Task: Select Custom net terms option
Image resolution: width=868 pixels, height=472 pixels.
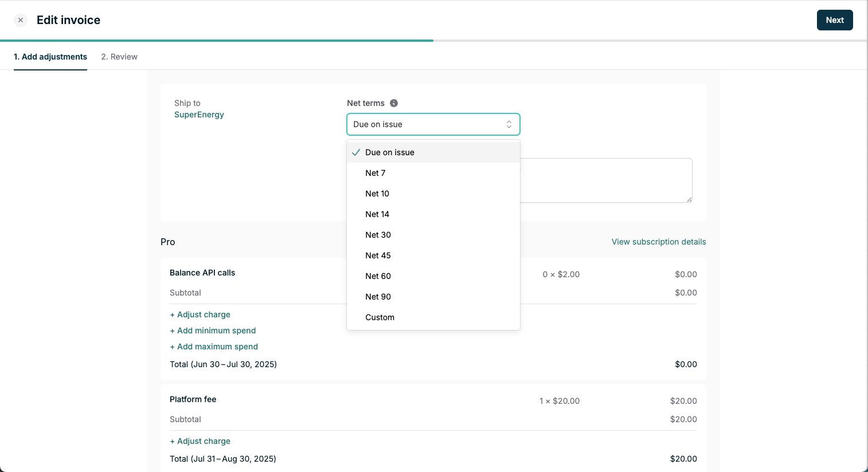Action: (x=433, y=317)
